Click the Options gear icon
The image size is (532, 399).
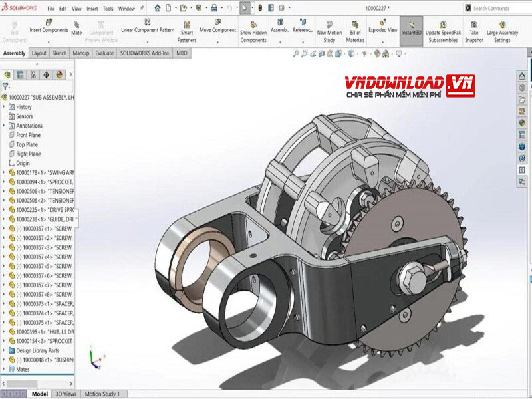click(281, 8)
